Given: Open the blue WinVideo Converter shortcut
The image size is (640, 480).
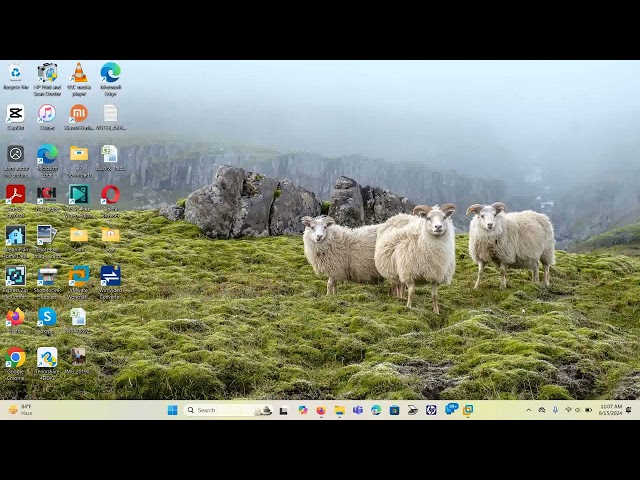Looking at the screenshot, I should click(x=111, y=276).
